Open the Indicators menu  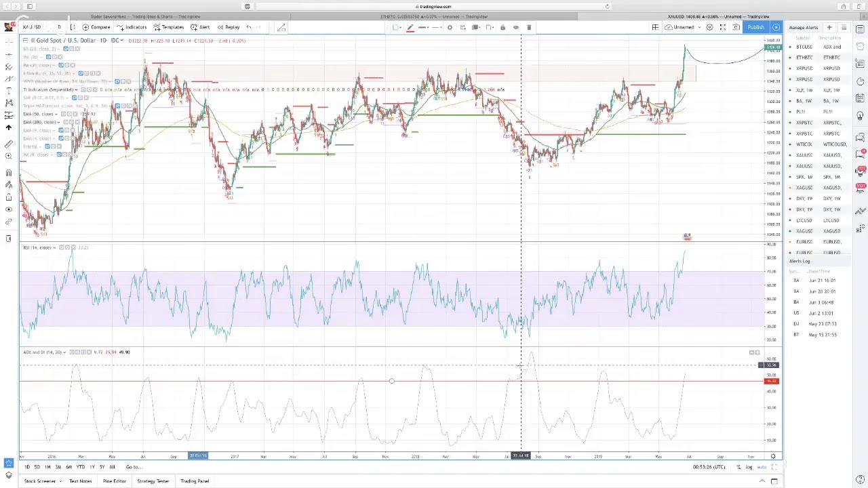click(132, 27)
